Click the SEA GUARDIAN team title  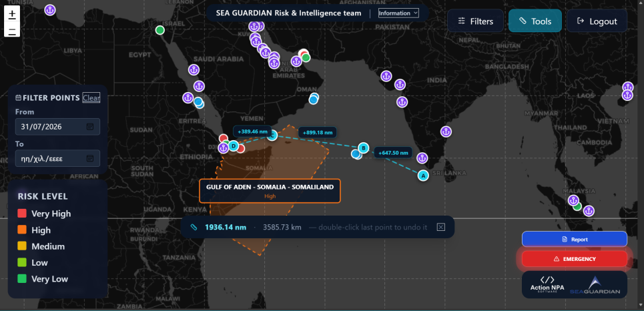coord(289,13)
